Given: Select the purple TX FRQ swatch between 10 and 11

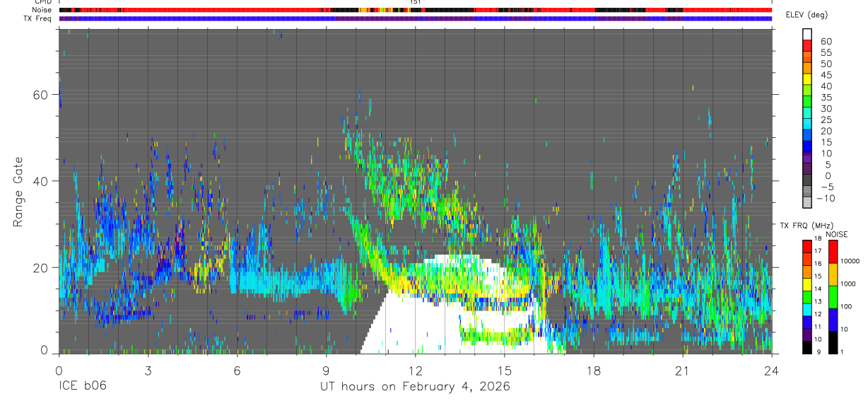Looking at the screenshot, I should 807,334.
